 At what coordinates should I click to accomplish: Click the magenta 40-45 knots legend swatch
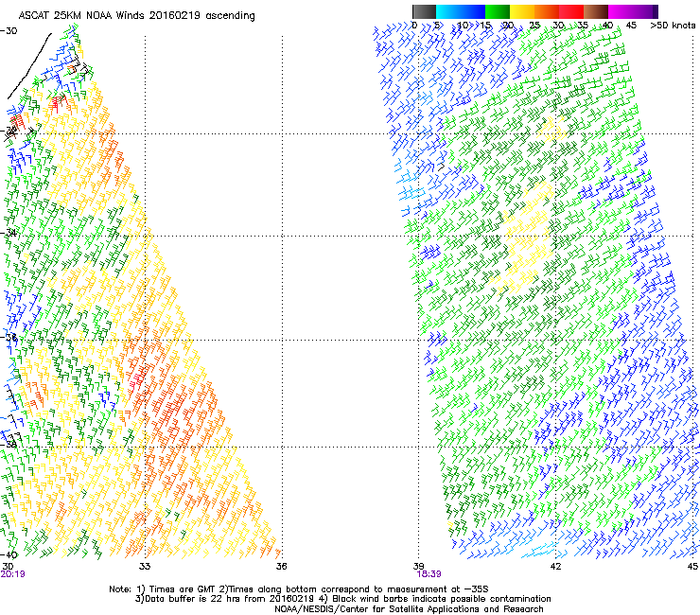pyautogui.click(x=630, y=11)
